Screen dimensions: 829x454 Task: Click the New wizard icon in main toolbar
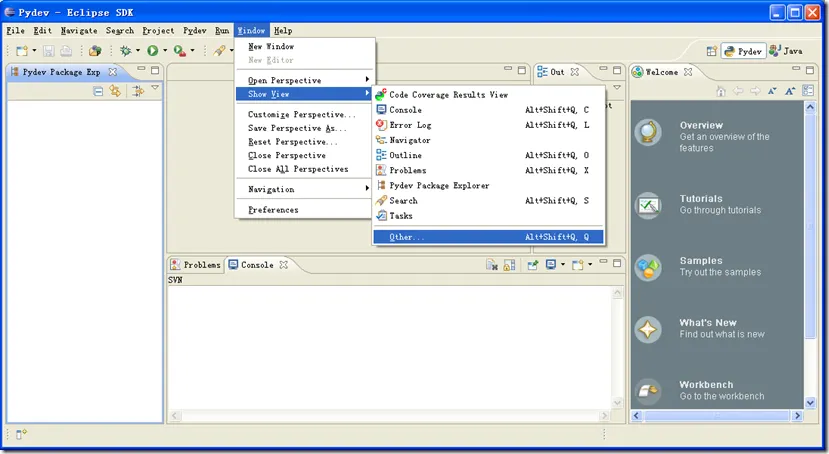22,51
